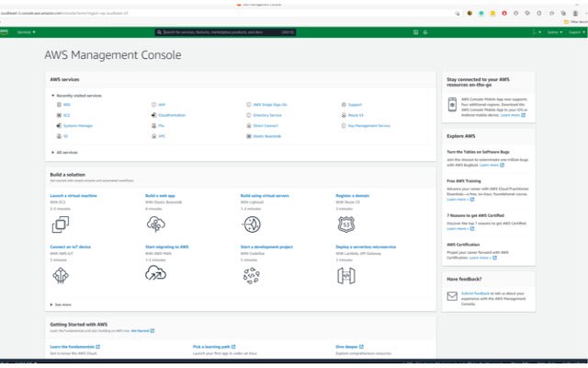Click the Route 53 shield domain icon
Viewport: 588px width, 368px height.
346,224
